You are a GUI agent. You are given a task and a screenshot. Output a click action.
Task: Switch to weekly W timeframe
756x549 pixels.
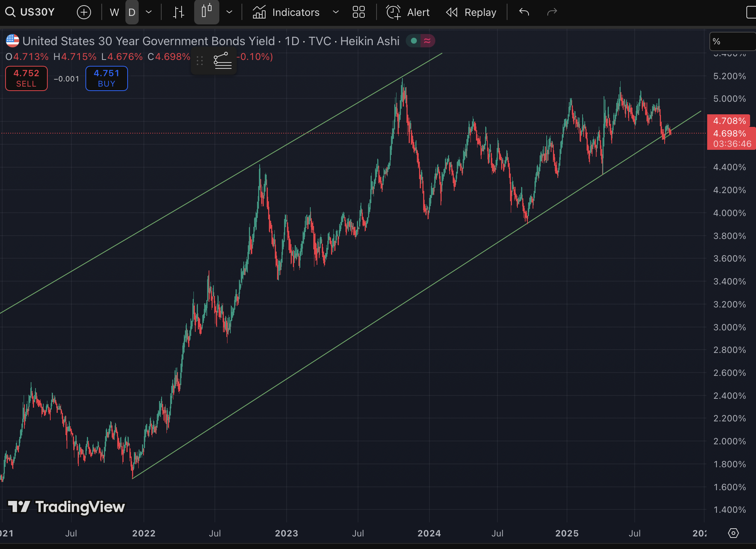114,12
